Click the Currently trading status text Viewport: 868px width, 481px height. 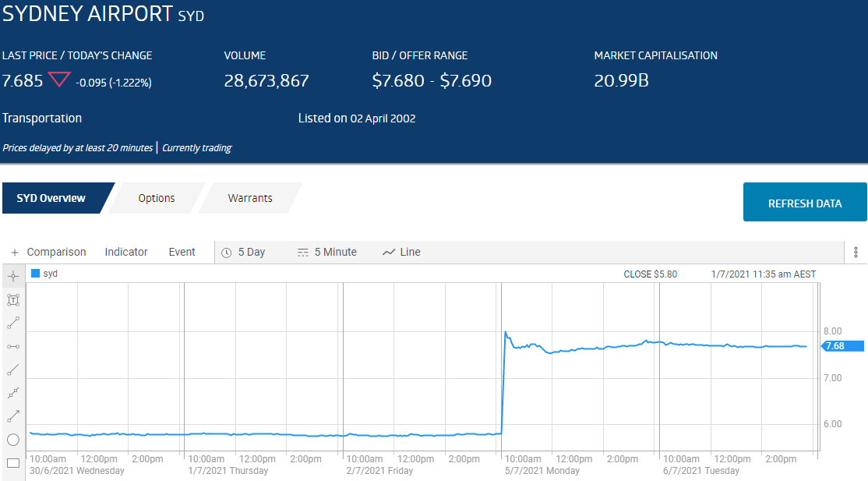(196, 148)
